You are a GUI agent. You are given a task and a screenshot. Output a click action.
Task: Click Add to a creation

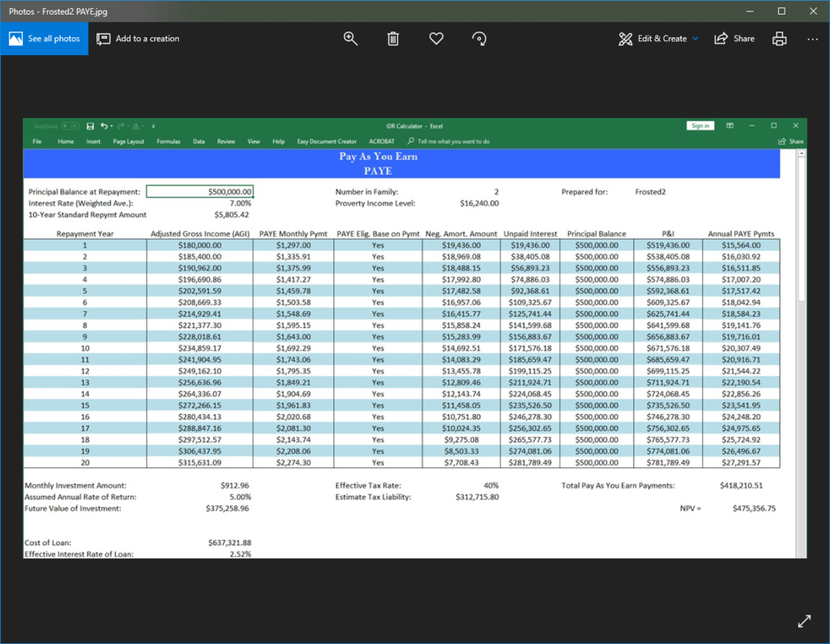(138, 39)
